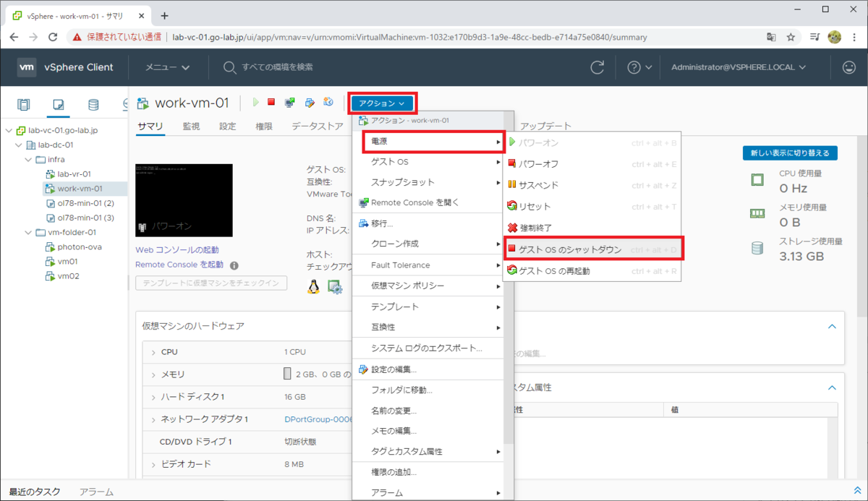Image resolution: width=868 pixels, height=501 pixels.
Task: Select 電源 in the actions menu
Action: [x=432, y=142]
